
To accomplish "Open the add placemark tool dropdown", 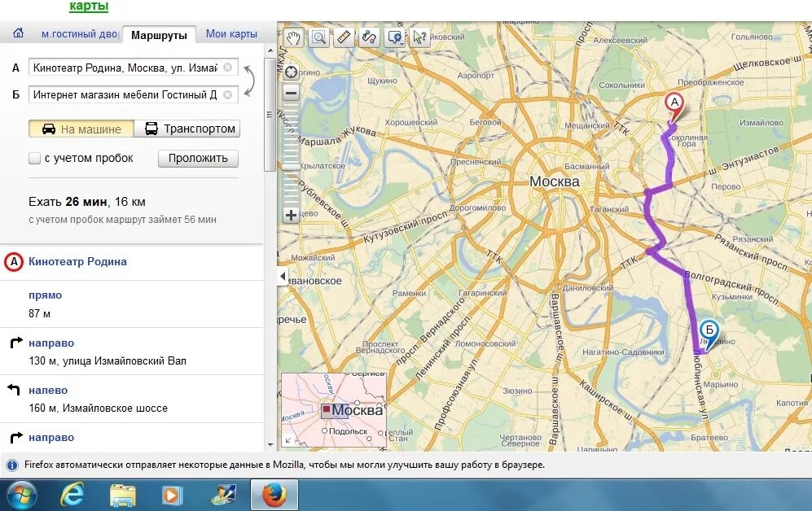I will tap(395, 37).
